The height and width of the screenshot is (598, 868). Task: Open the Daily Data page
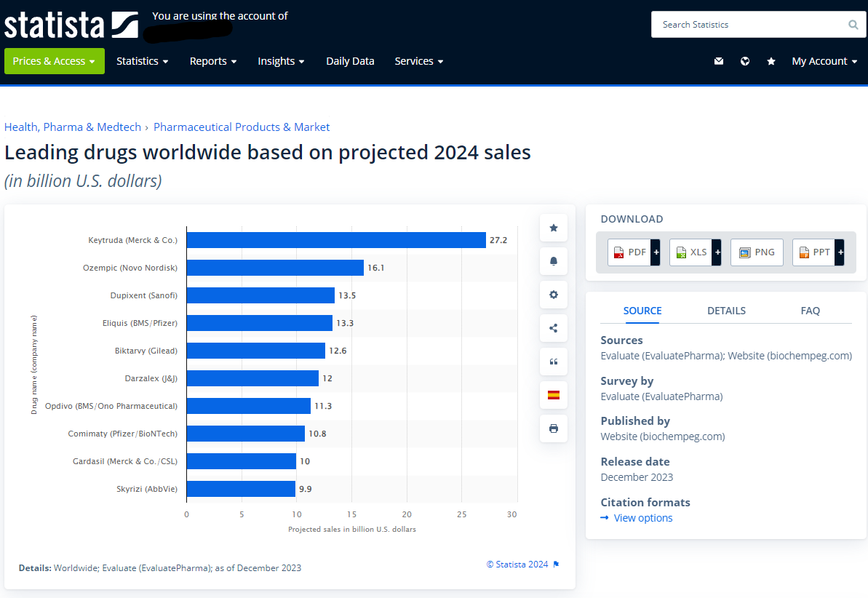click(x=350, y=61)
